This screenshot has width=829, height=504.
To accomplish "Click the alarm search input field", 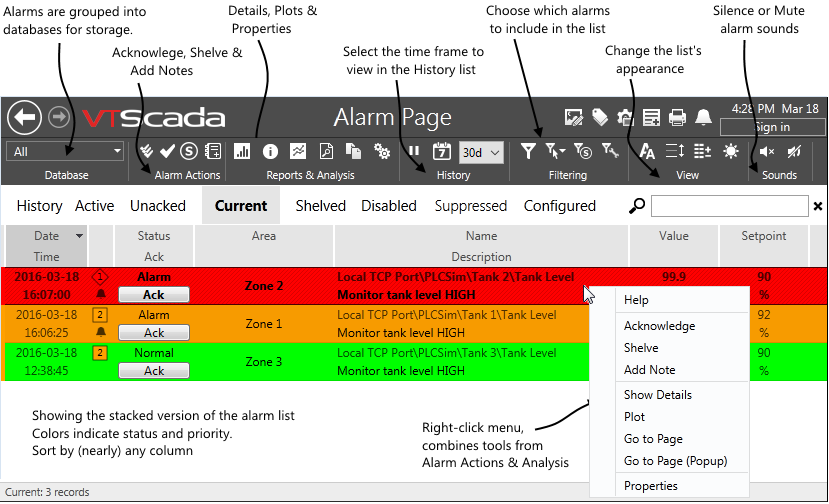I will click(x=729, y=206).
